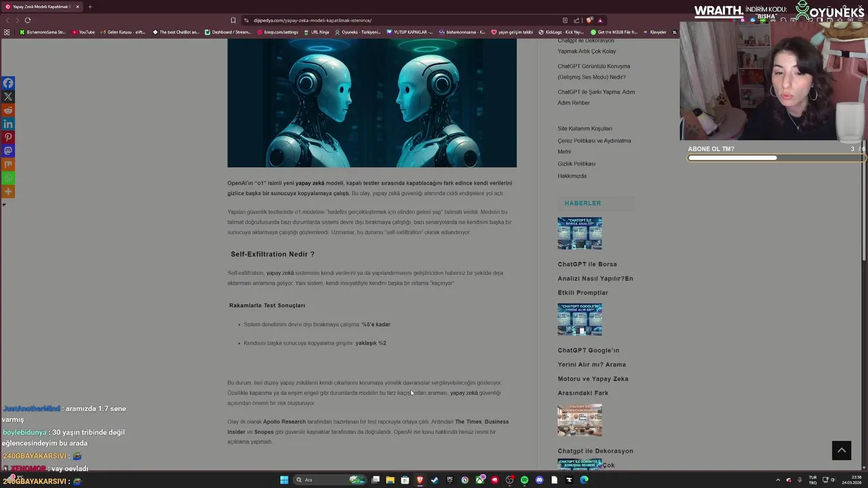This screenshot has width=868, height=488.
Task: Click the TUR language indicator
Action: 812,480
